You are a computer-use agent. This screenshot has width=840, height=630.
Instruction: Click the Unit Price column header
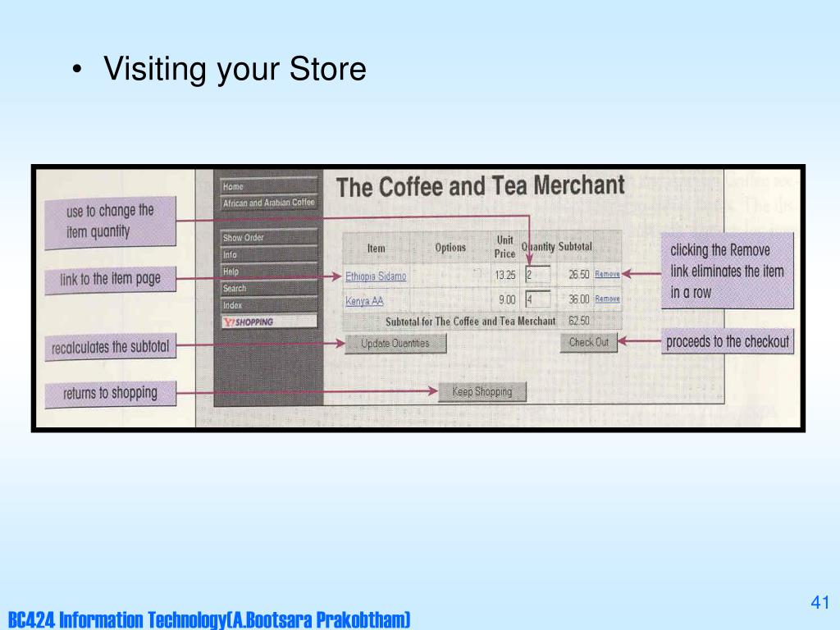pyautogui.click(x=504, y=247)
